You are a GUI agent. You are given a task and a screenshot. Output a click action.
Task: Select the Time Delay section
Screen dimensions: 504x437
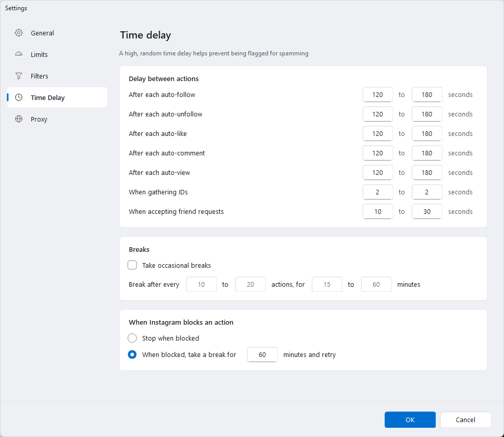[x=57, y=97]
